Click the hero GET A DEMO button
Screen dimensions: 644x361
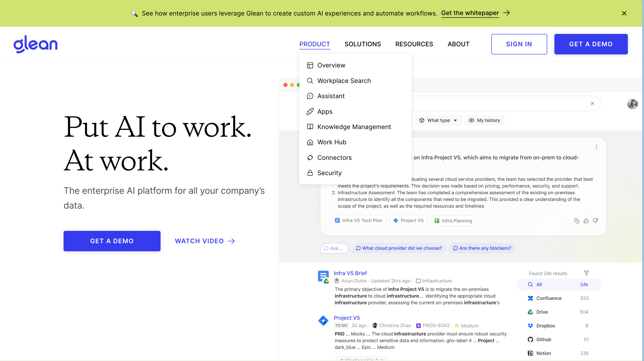pyautogui.click(x=112, y=241)
